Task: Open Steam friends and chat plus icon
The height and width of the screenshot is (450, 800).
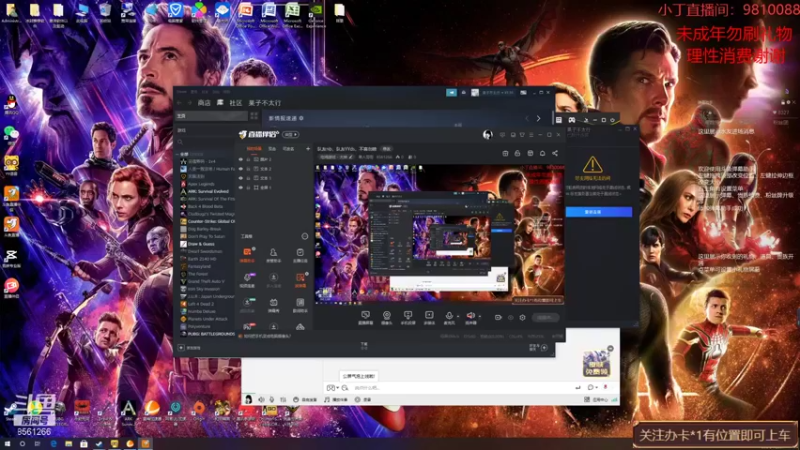Action: 544,347
